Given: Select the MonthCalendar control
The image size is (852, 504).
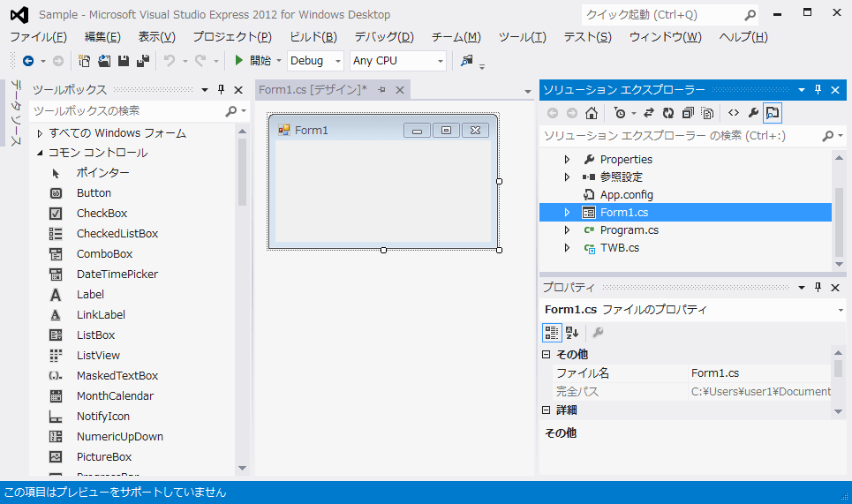Looking at the screenshot, I should (x=115, y=396).
